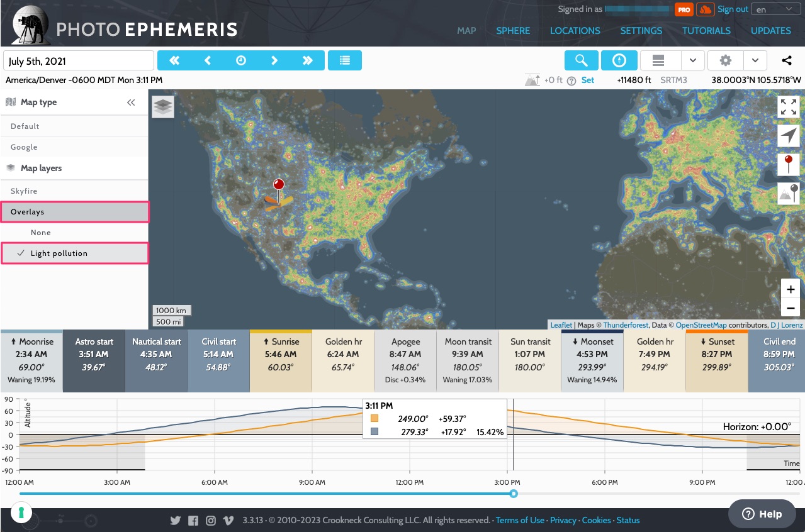
Task: Open the share icon in the top toolbar
Action: coord(785,60)
